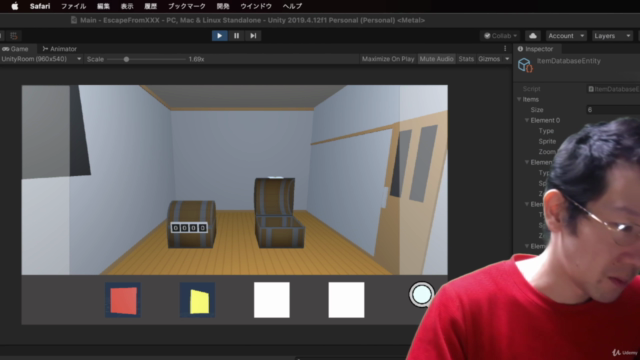Image resolution: width=640 pixels, height=360 pixels.
Task: Click the Unity Play button
Action: (219, 36)
